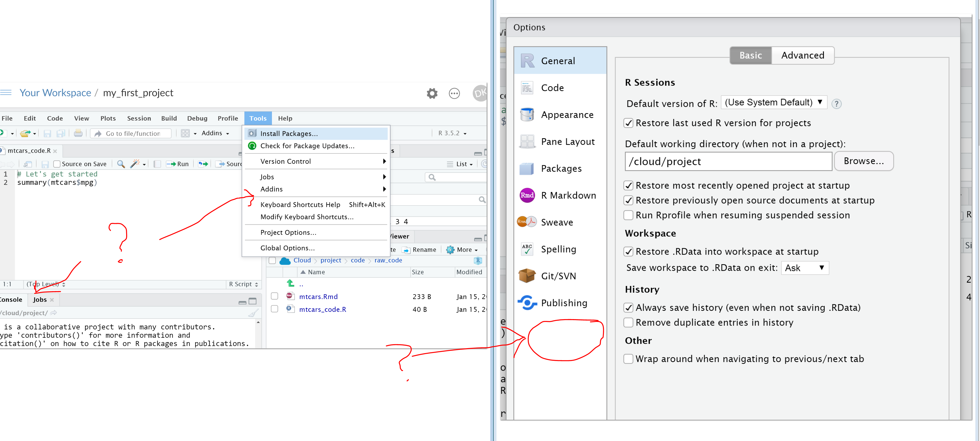This screenshot has width=980, height=441.
Task: Click the R project icon in Files path bar
Action: coord(478,260)
